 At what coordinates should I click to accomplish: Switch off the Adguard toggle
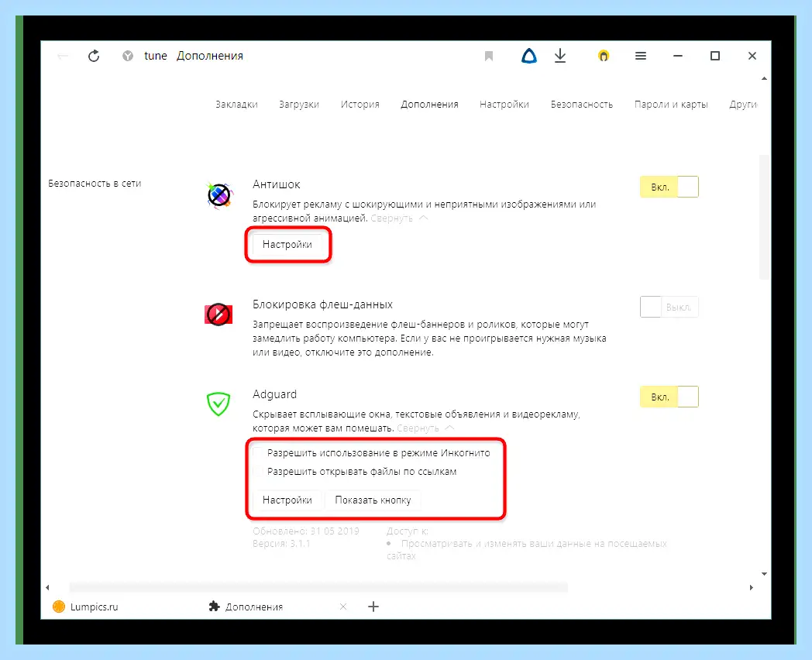(669, 397)
